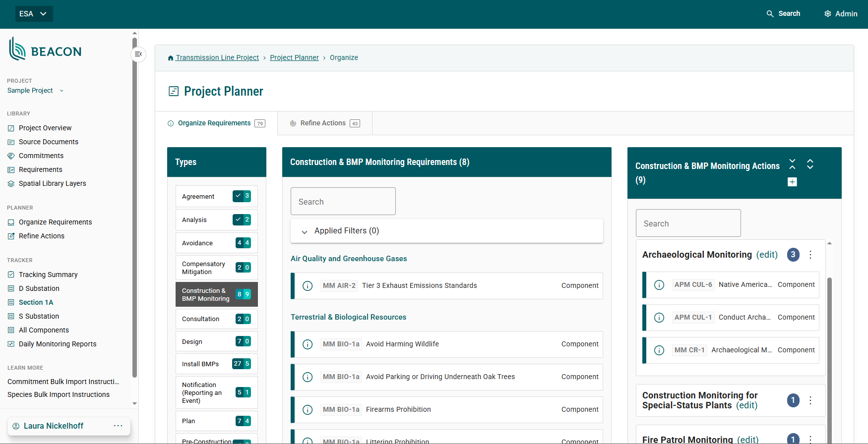Open the three-dot menu beside Laura Nickelhoff

click(118, 426)
